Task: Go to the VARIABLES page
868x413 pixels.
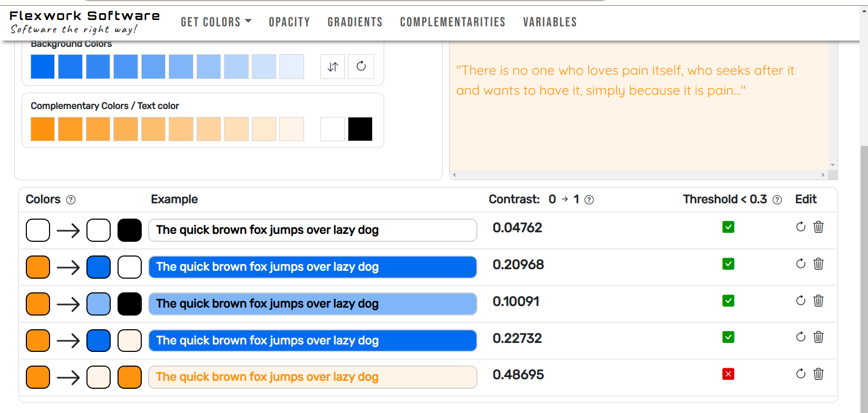Action: [550, 22]
